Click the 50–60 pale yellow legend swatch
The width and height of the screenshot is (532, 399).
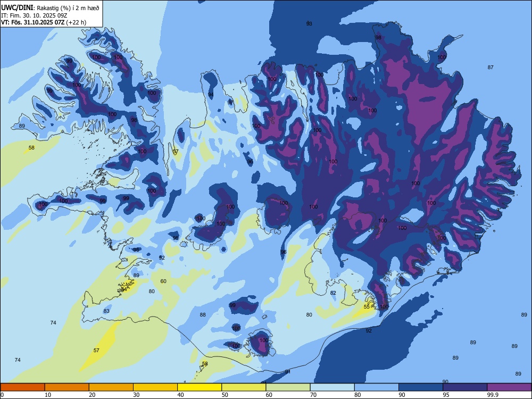(244, 387)
